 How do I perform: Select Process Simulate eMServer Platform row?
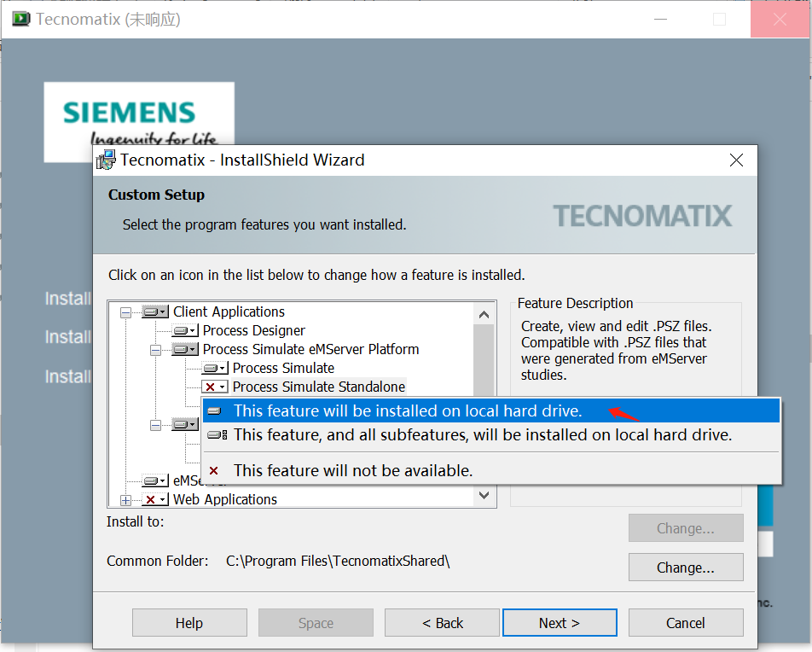[x=310, y=349]
